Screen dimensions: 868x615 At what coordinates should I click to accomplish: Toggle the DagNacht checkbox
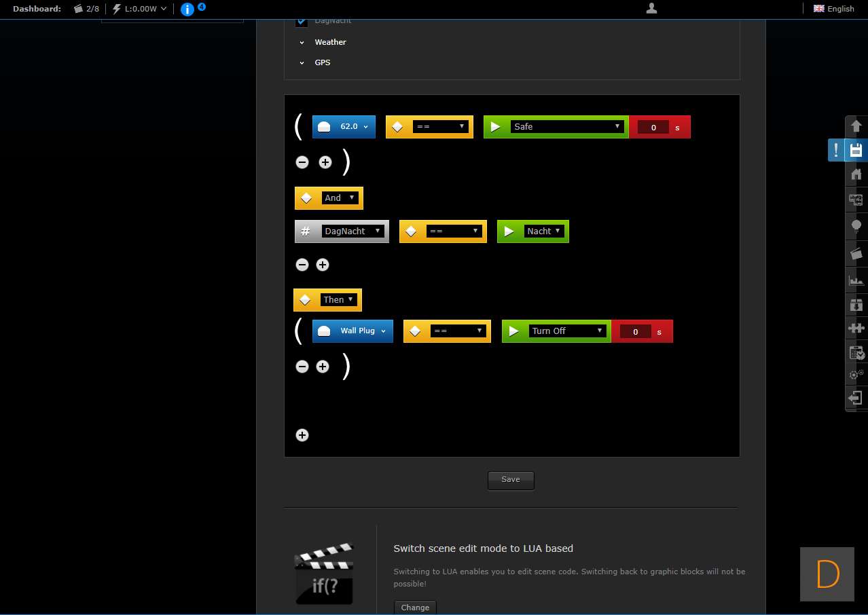click(x=302, y=21)
